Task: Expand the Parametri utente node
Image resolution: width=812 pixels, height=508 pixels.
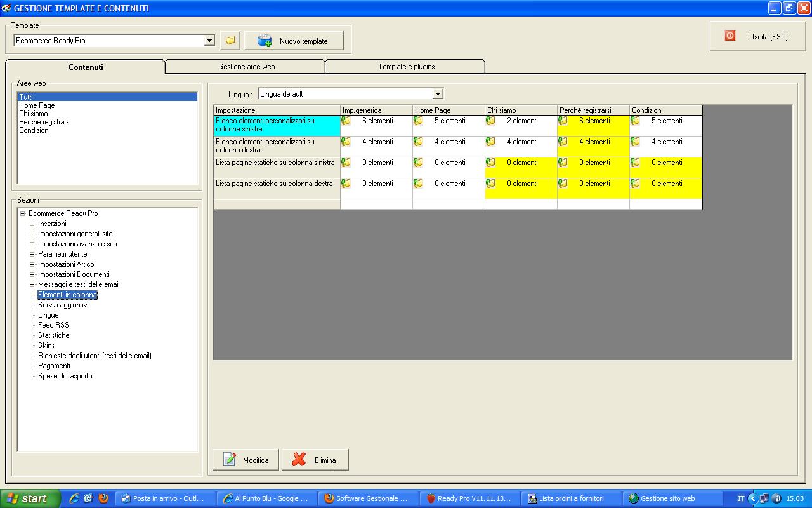Action: pos(32,254)
